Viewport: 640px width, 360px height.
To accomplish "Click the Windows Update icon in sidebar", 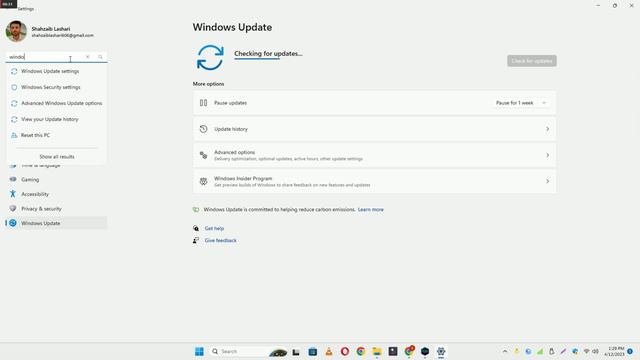I will pyautogui.click(x=13, y=223).
